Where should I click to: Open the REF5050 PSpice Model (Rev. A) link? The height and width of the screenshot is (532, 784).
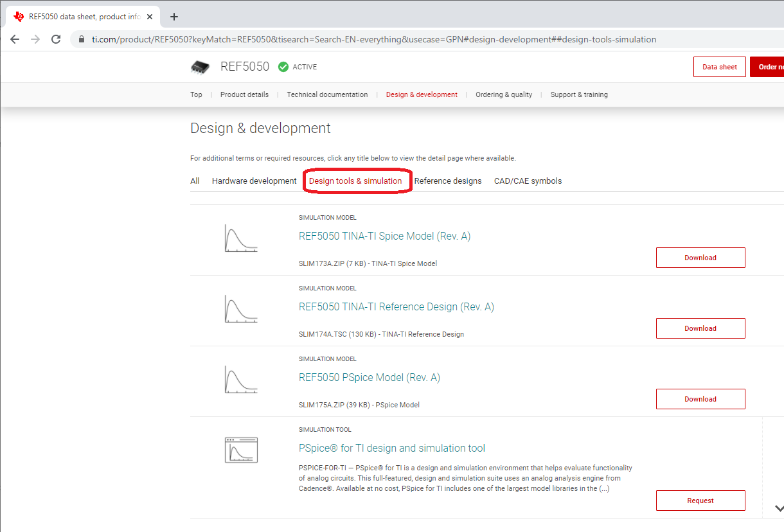tap(370, 378)
